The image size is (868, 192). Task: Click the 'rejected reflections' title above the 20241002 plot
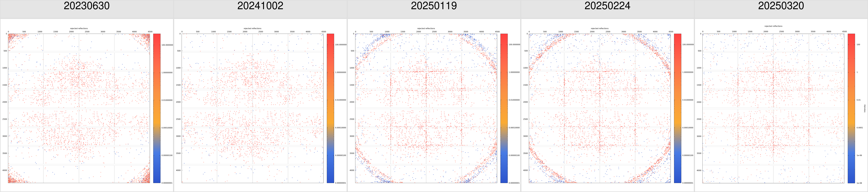252,29
